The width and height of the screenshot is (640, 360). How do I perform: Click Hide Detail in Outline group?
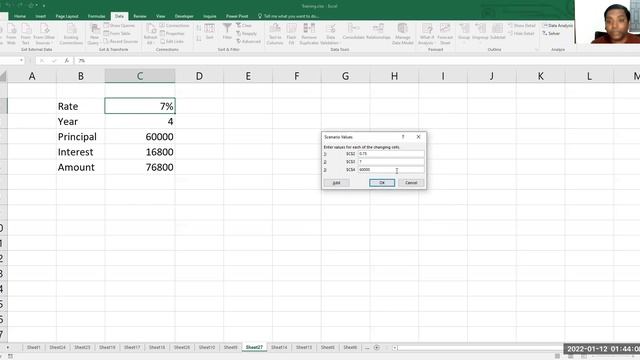coord(521,33)
